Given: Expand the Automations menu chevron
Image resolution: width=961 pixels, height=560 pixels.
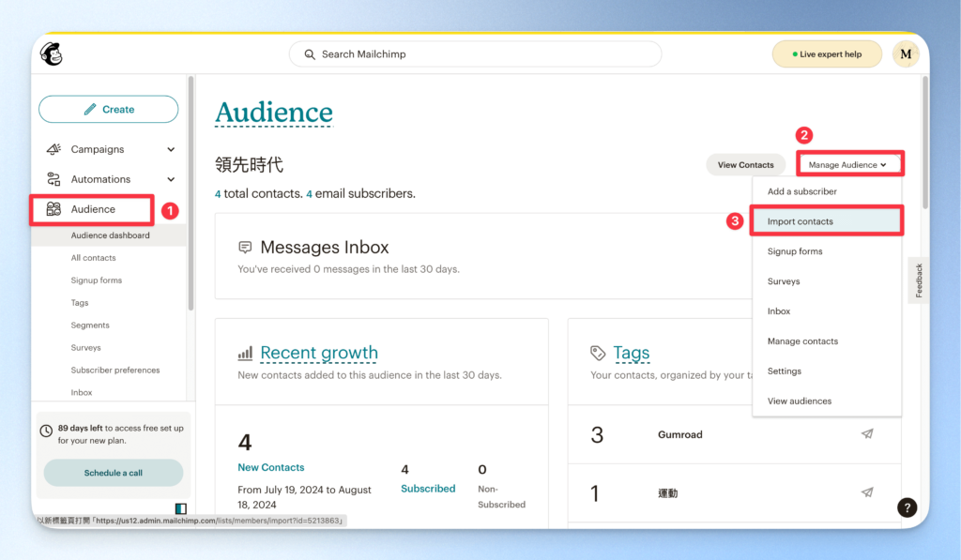Looking at the screenshot, I should pos(171,179).
